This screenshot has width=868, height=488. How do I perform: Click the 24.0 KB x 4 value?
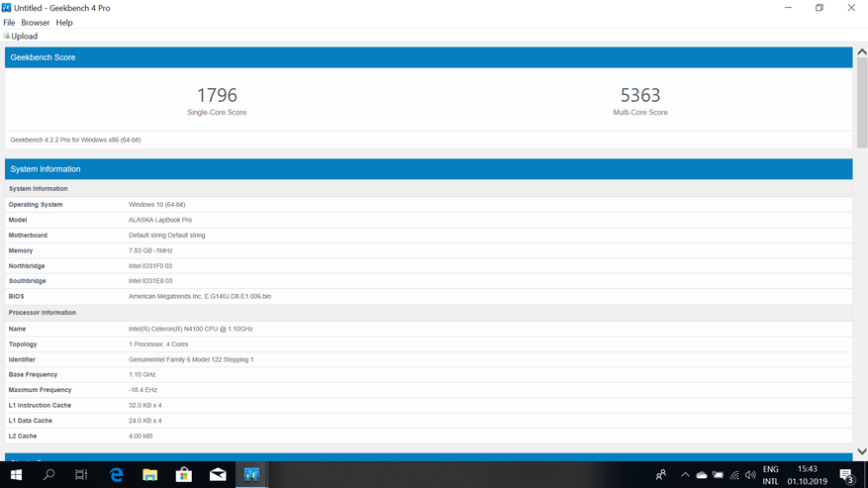(145, 421)
